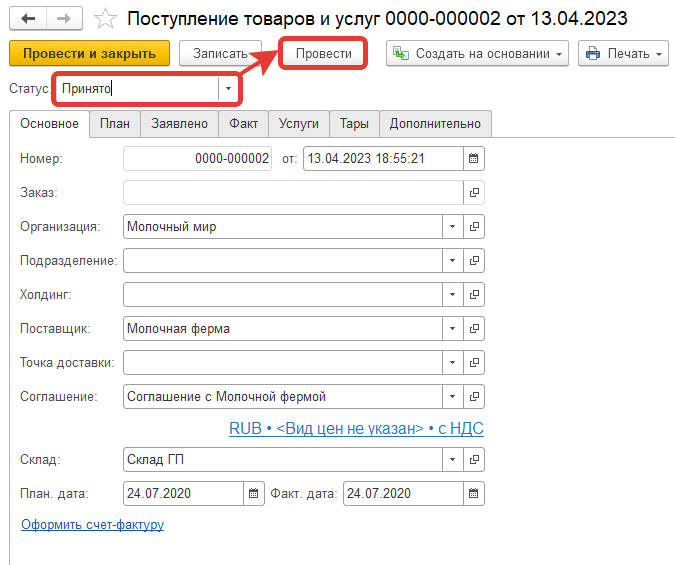The image size is (675, 565).
Task: Open calendar picker for document date
Action: point(474,158)
